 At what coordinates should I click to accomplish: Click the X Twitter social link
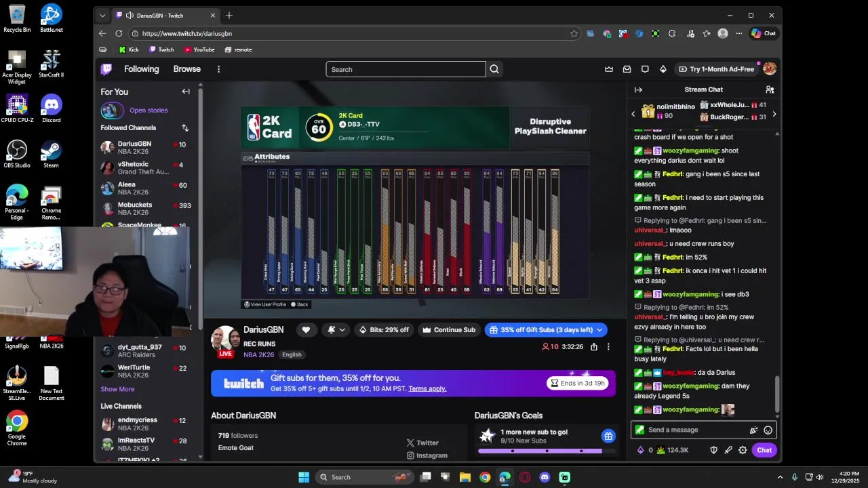[423, 443]
